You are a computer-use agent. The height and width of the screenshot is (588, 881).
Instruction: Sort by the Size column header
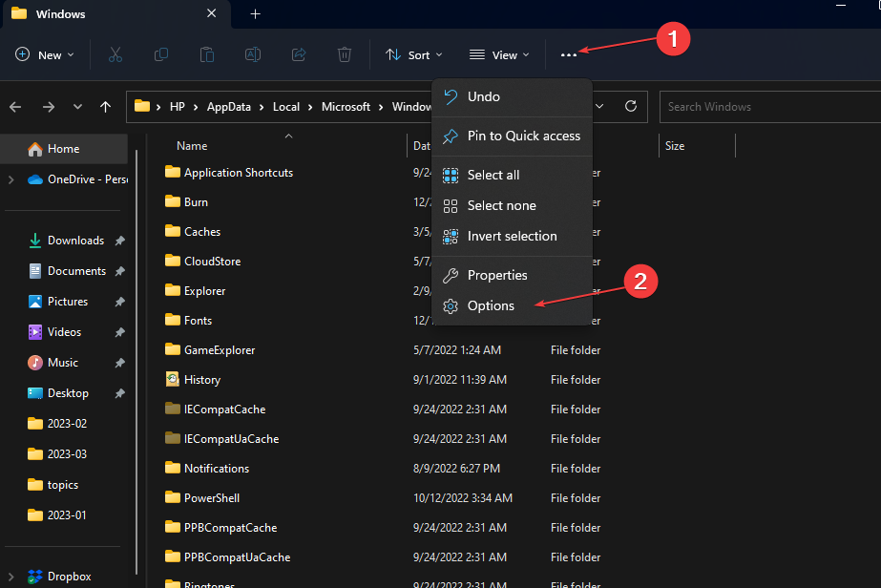(674, 146)
